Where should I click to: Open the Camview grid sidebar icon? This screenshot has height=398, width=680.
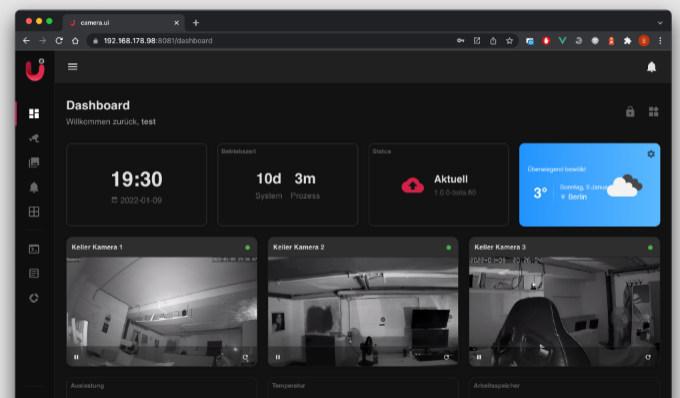pos(34,212)
